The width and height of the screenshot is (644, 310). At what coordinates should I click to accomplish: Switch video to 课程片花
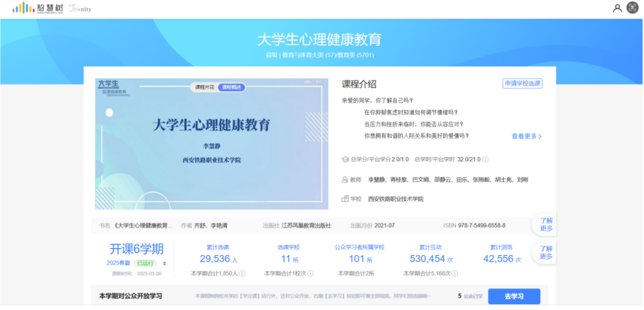pos(205,87)
